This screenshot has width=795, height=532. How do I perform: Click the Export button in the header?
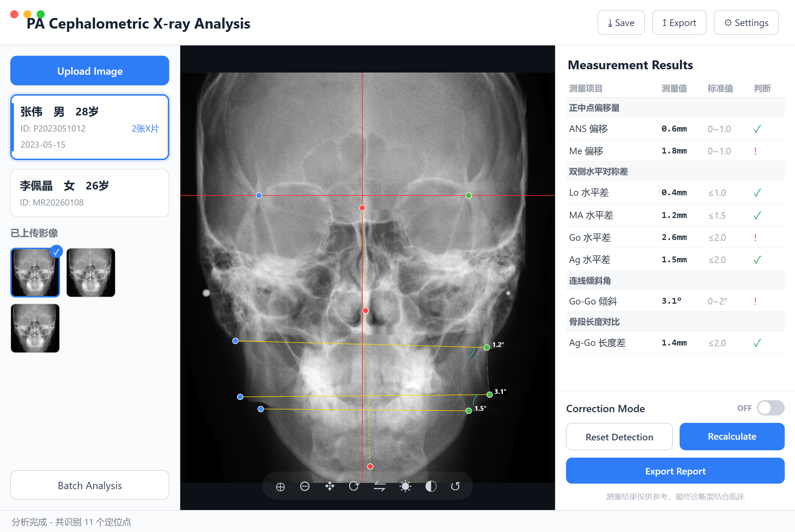(679, 23)
